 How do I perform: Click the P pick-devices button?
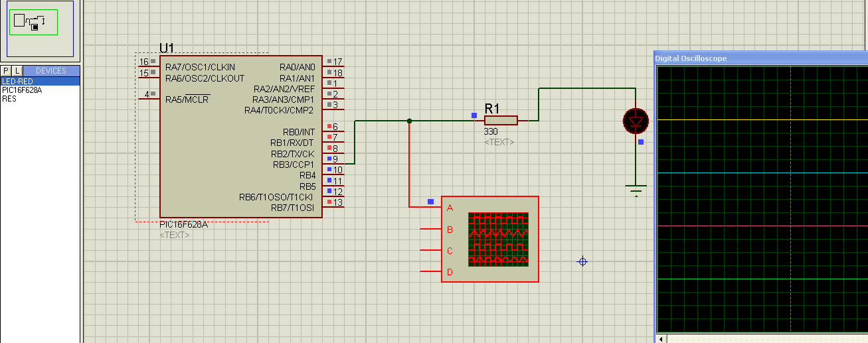6,71
